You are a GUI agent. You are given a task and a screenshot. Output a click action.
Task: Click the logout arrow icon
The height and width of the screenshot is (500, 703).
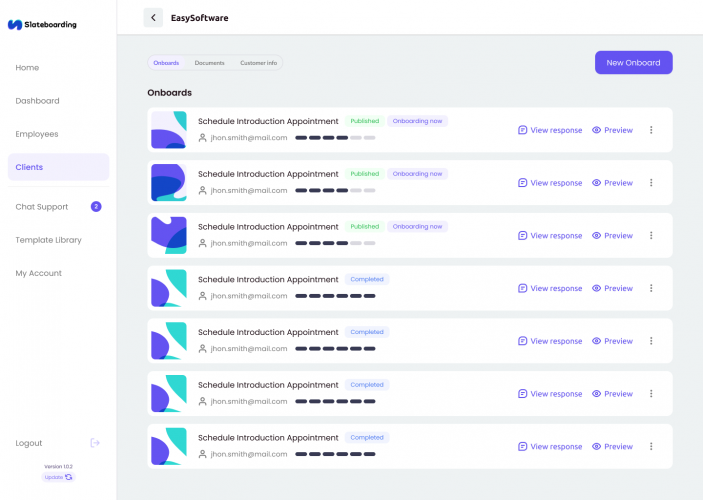tap(95, 443)
